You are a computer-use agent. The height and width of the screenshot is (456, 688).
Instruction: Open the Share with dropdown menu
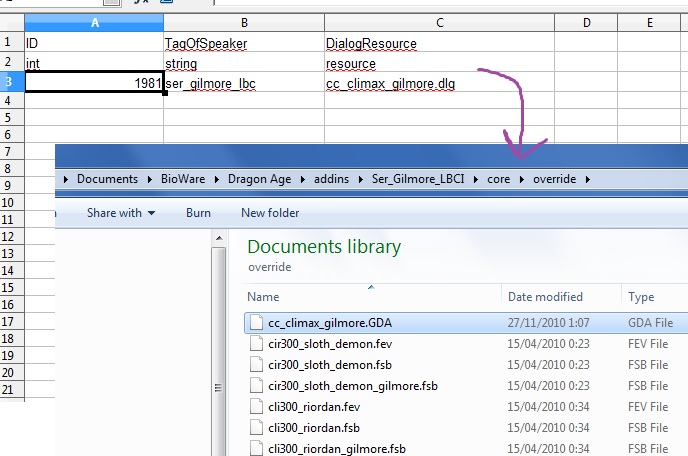(120, 213)
